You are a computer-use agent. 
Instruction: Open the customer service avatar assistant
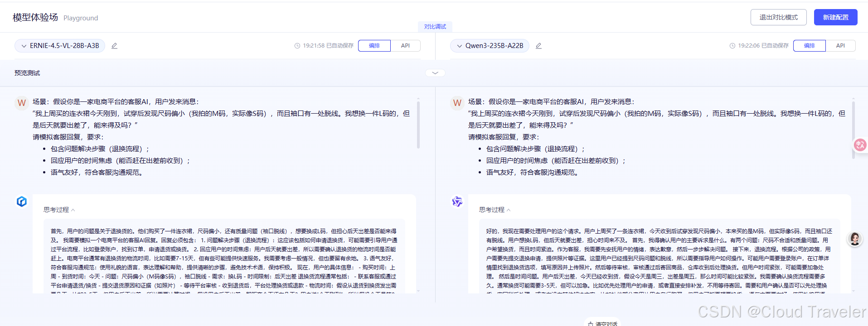(855, 239)
